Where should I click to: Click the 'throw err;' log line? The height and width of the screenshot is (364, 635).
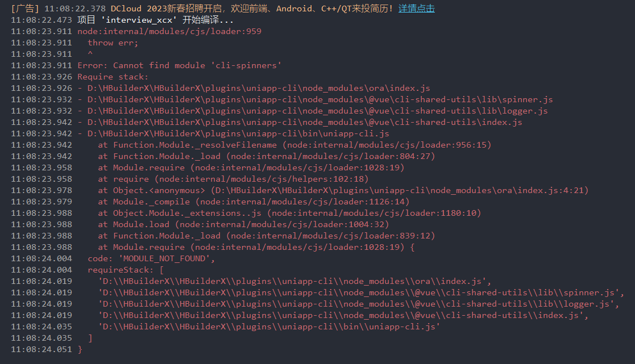(x=113, y=43)
